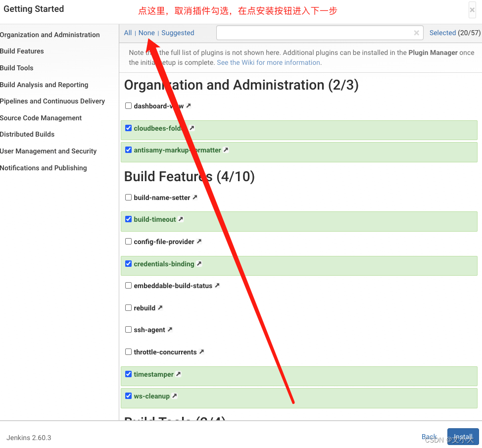
Task: Open the credentials-binding plugin link icon
Action: click(199, 263)
